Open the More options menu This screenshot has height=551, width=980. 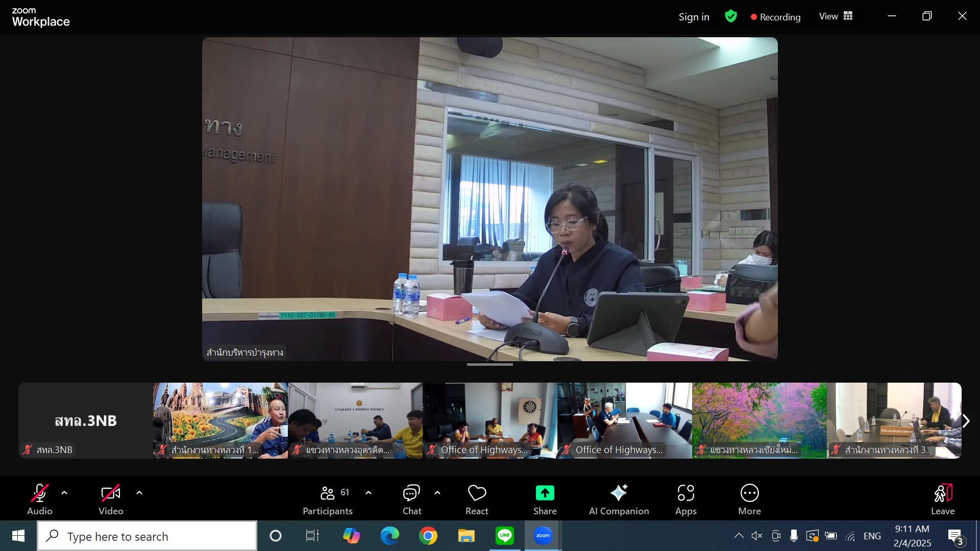749,499
